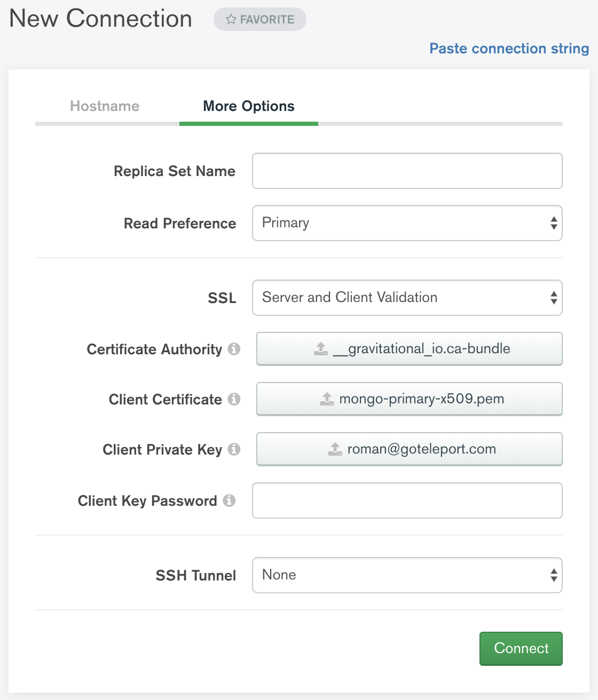Viewport: 598px width, 700px height.
Task: Switch to the Hostname tab
Action: click(x=104, y=106)
